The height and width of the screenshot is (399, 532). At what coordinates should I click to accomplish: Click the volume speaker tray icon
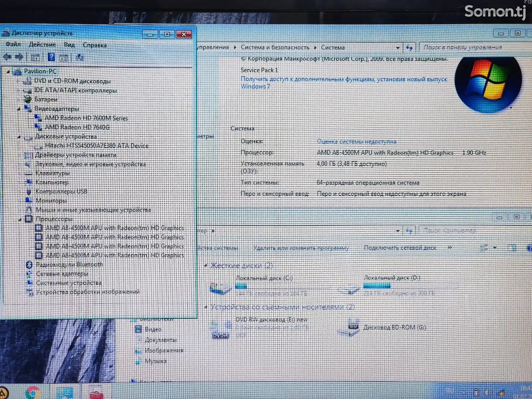pyautogui.click(x=488, y=392)
